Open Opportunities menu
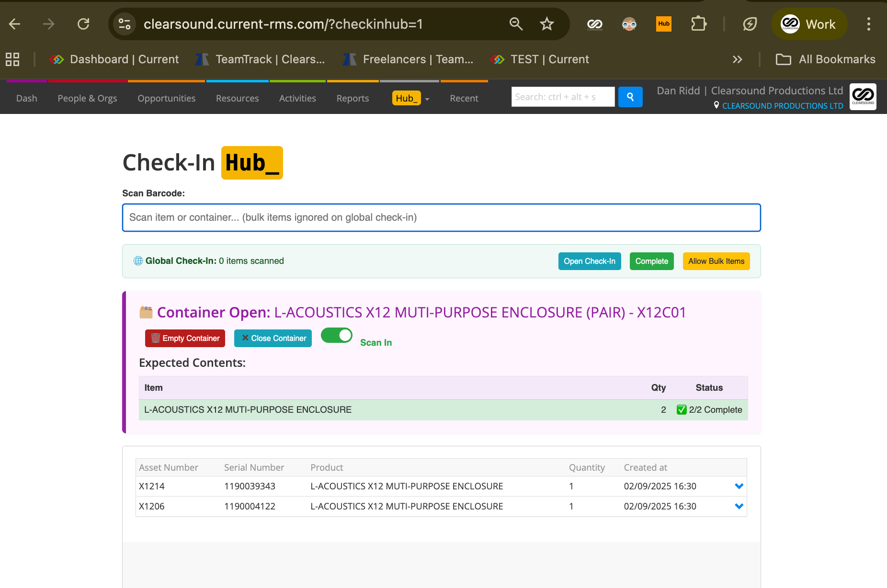Image resolution: width=887 pixels, height=588 pixels. [x=166, y=98]
